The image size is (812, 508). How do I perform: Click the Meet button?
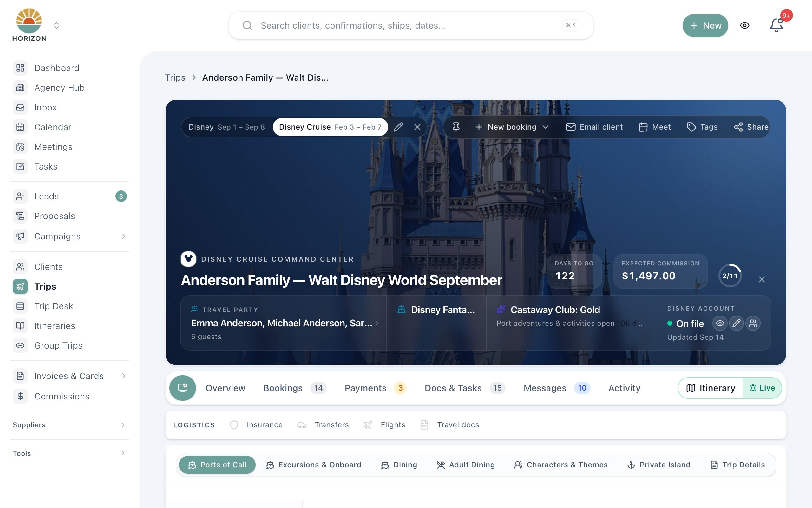tap(654, 127)
